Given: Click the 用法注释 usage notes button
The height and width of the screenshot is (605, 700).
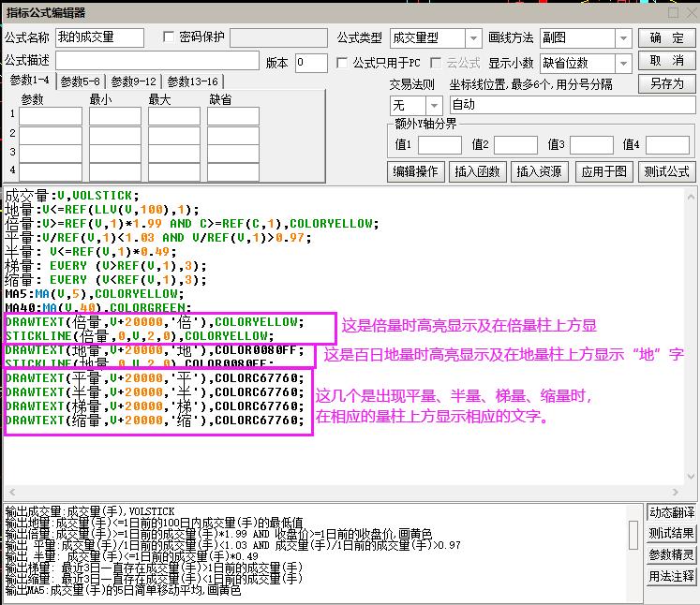Looking at the screenshot, I should (x=672, y=577).
